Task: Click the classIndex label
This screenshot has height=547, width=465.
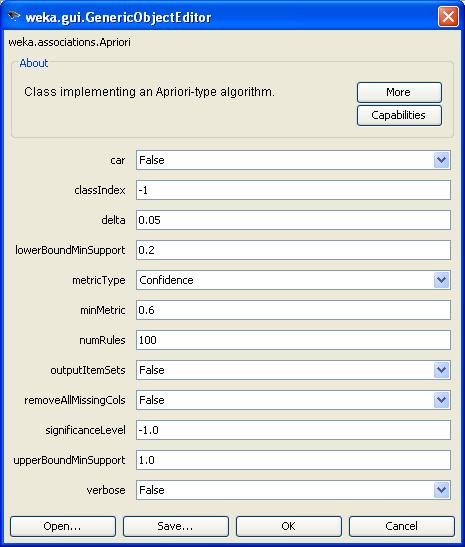Action: pos(100,190)
